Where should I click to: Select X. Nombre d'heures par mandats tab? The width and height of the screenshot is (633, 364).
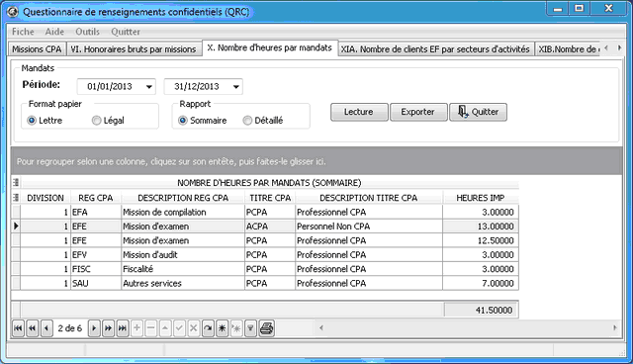point(270,47)
